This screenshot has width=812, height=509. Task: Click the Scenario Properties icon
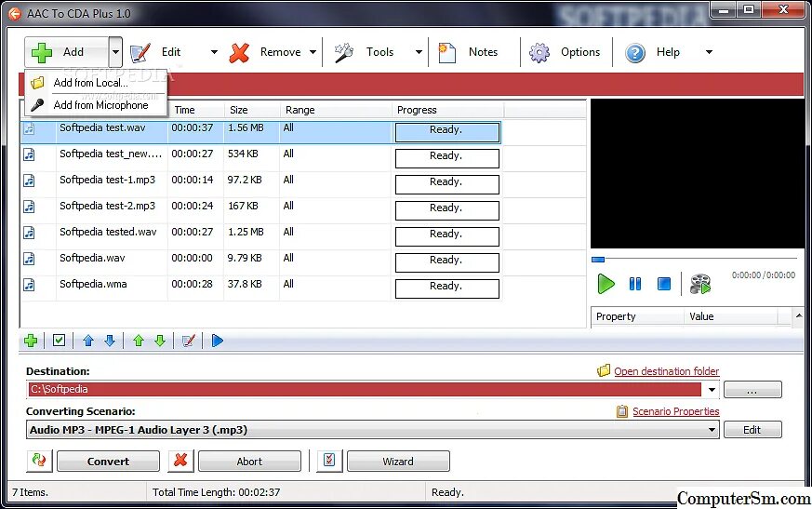coord(622,411)
